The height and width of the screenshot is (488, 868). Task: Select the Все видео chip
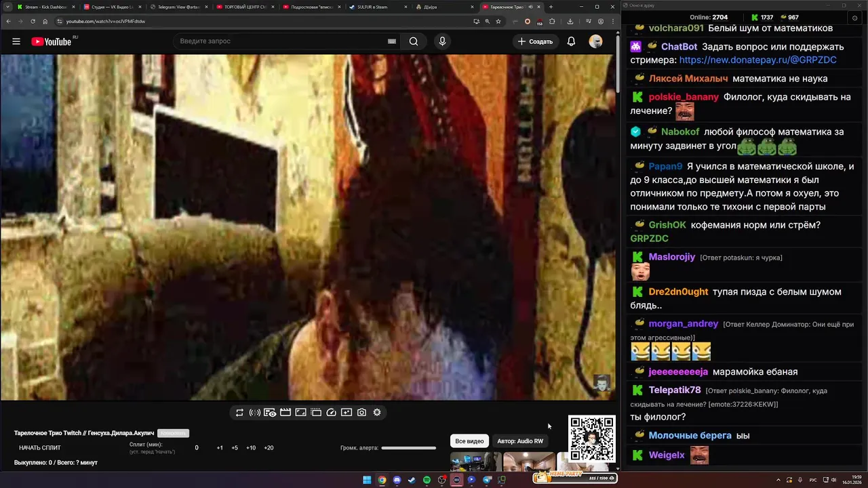coord(469,441)
